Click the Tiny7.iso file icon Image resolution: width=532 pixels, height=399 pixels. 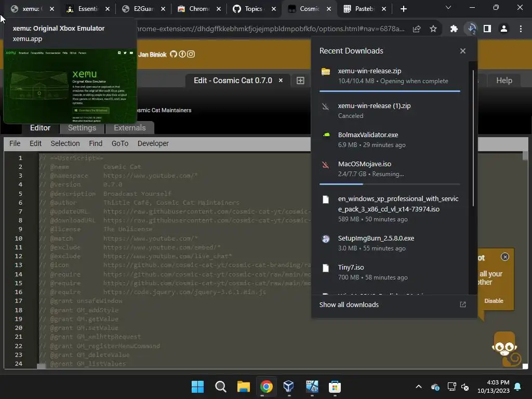click(326, 268)
